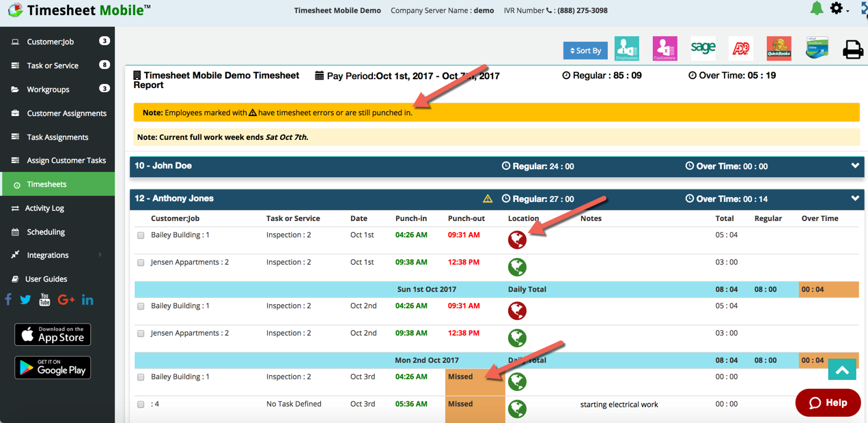Image resolution: width=868 pixels, height=423 pixels.
Task: Open the Sage integration icon
Action: click(703, 48)
